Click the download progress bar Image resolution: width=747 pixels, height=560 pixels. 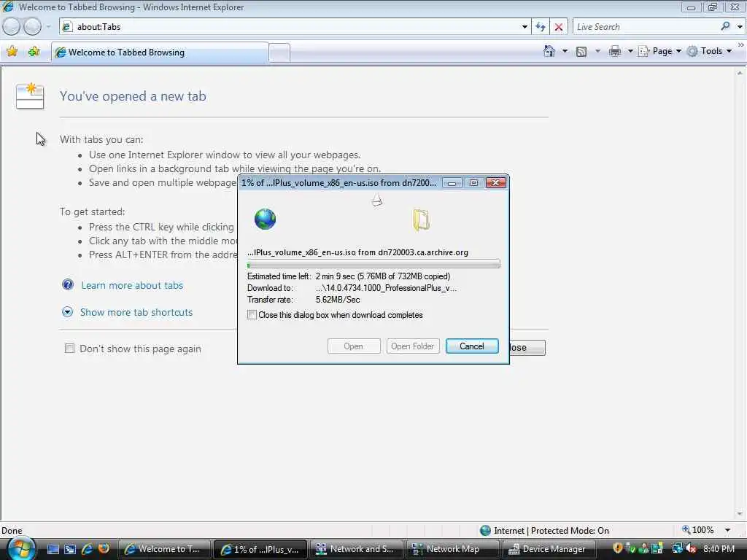tap(373, 264)
